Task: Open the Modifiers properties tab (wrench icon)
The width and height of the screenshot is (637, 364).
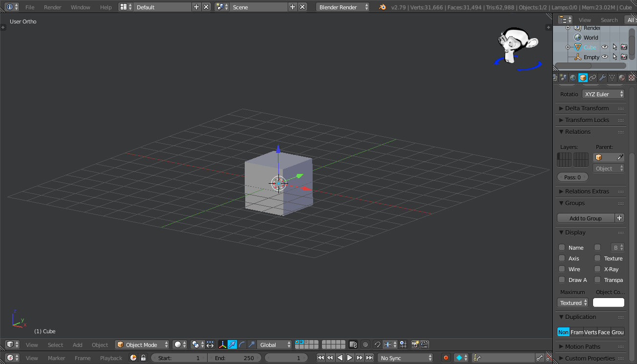Action: pos(602,78)
